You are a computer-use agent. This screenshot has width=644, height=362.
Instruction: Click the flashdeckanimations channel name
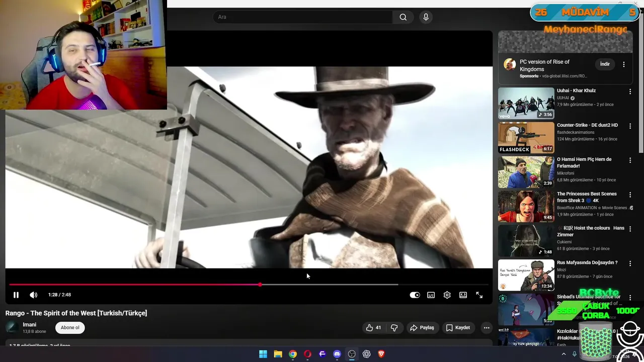pyautogui.click(x=576, y=132)
